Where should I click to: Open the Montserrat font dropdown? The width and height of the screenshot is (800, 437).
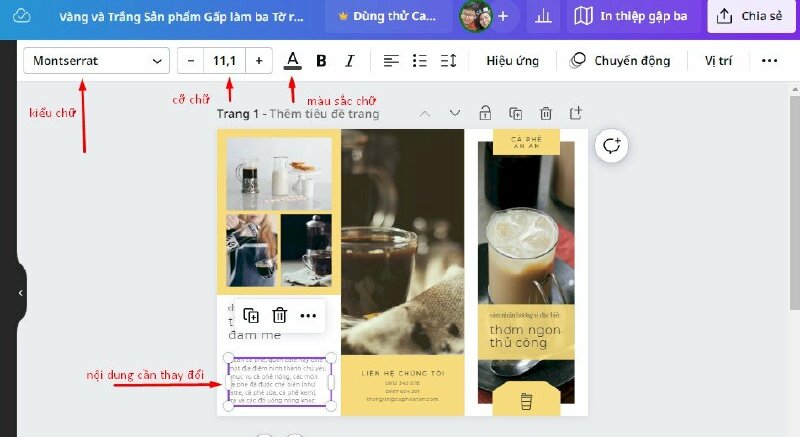point(96,61)
